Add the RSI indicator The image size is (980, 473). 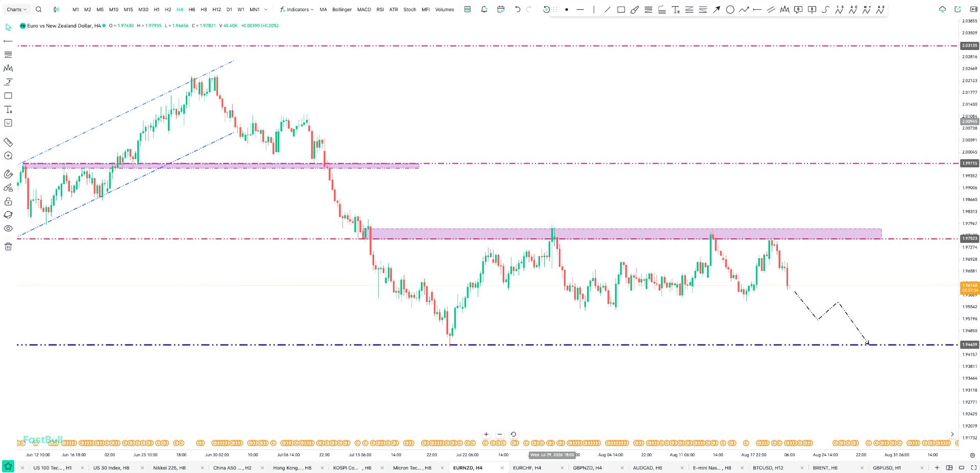point(380,9)
